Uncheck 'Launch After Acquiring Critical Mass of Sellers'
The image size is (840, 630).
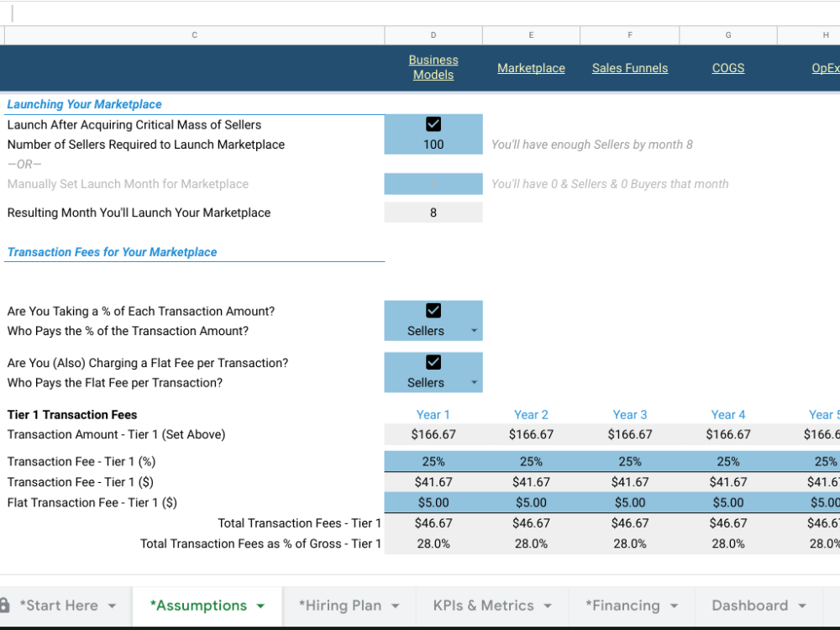[x=433, y=123]
